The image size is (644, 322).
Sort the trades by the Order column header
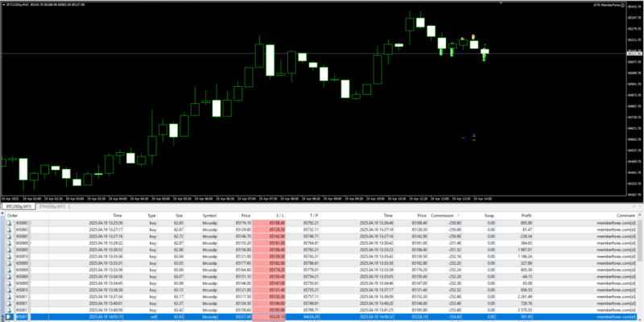(x=13, y=216)
